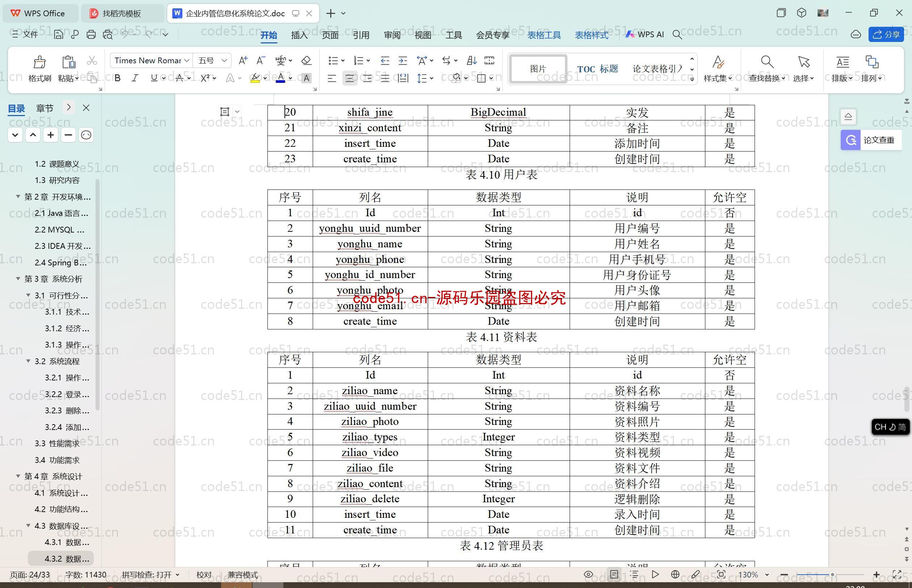Click the 目录 toggle in sidebar
Viewport: 912px width, 588px height.
18,108
